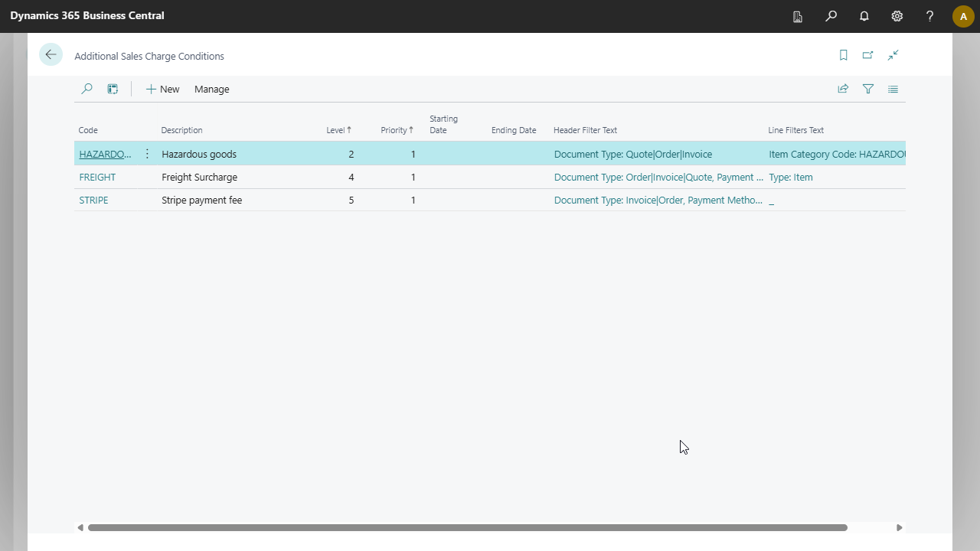The image size is (980, 551).
Task: Open 'Type: Item' line filter
Action: [791, 177]
